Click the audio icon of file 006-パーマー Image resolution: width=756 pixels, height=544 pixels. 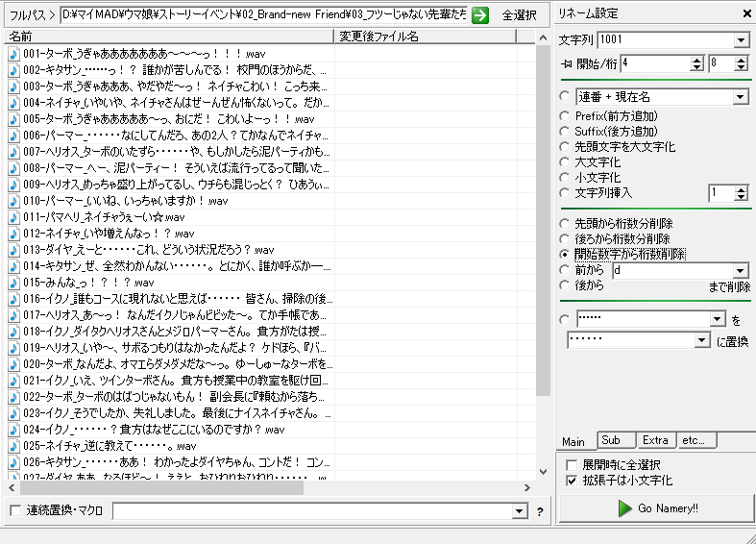pyautogui.click(x=13, y=136)
